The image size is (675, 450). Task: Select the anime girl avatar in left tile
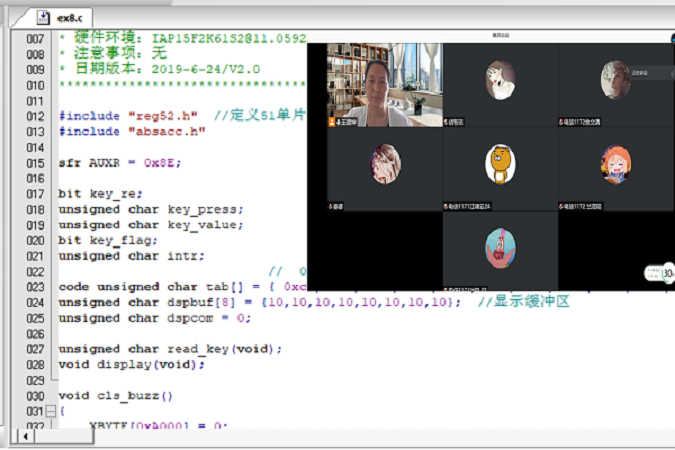click(x=385, y=163)
